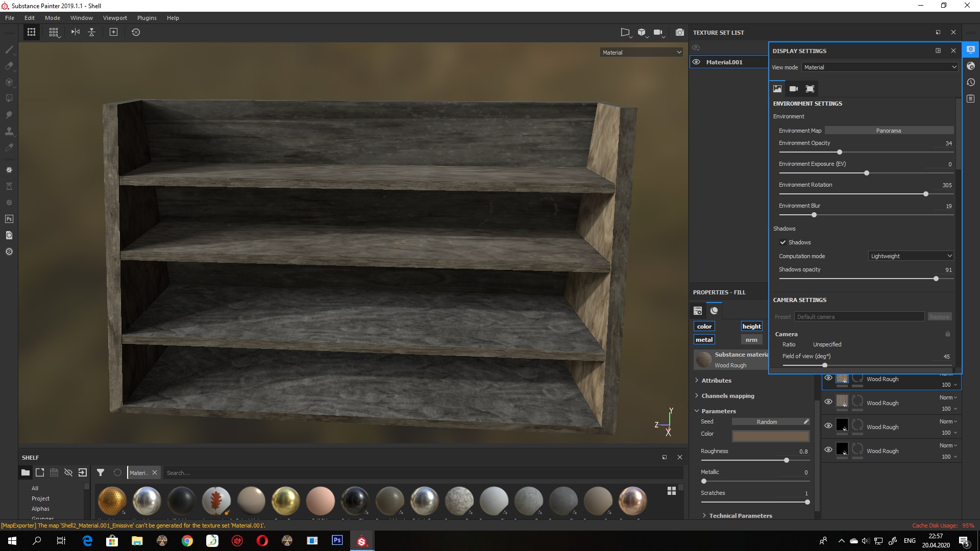
Task: Toggle symmetry mirror icon in toolbar
Action: pyautogui.click(x=76, y=32)
